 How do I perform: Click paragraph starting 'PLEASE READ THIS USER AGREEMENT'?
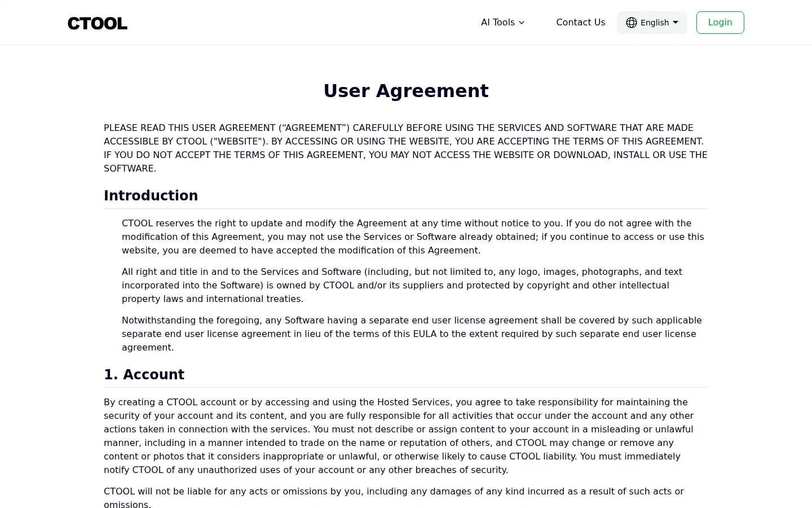[x=406, y=148]
